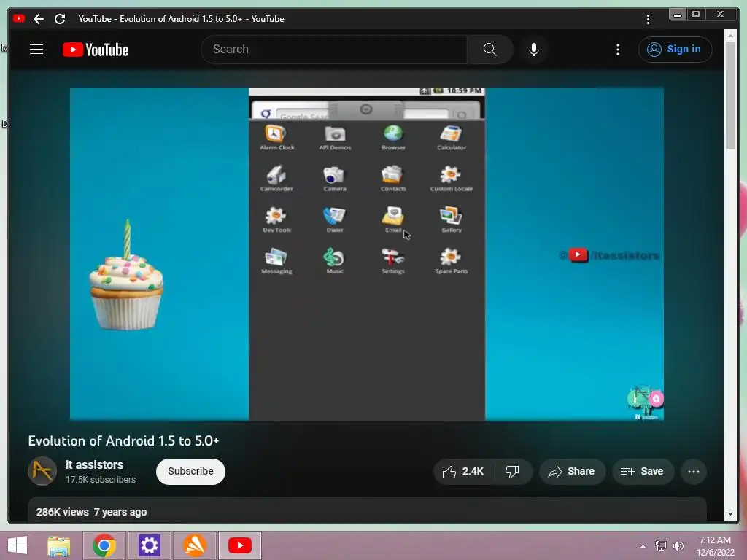Viewport: 747px width, 560px height.
Task: Click scrollbar down arrow
Action: tap(730, 514)
